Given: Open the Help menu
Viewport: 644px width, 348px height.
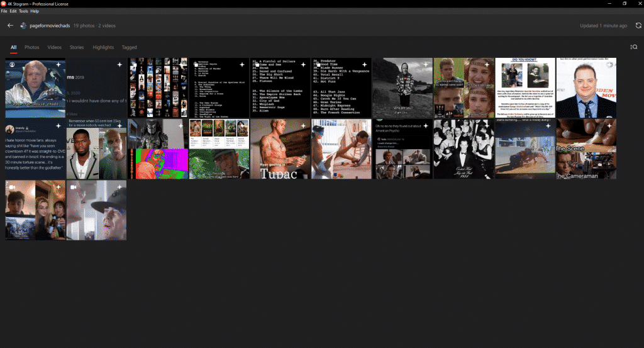Looking at the screenshot, I should [35, 11].
